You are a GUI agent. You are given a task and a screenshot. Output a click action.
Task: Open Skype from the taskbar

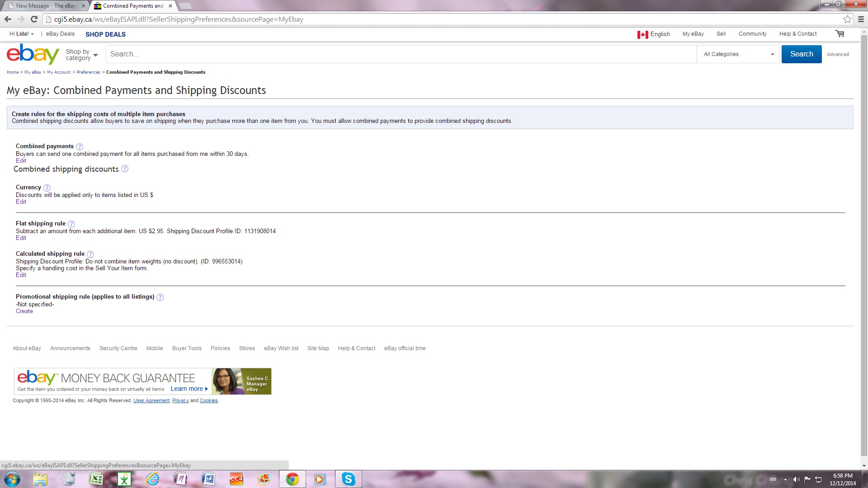point(348,479)
